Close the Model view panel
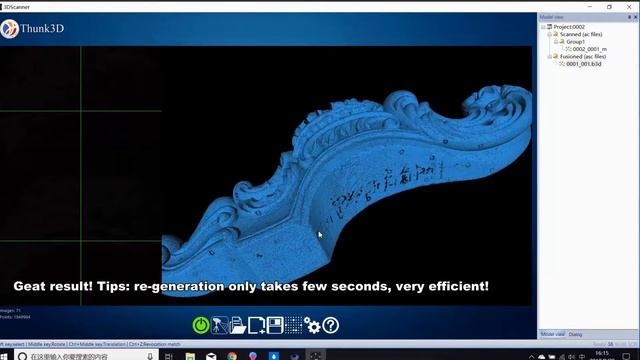 coord(636,17)
